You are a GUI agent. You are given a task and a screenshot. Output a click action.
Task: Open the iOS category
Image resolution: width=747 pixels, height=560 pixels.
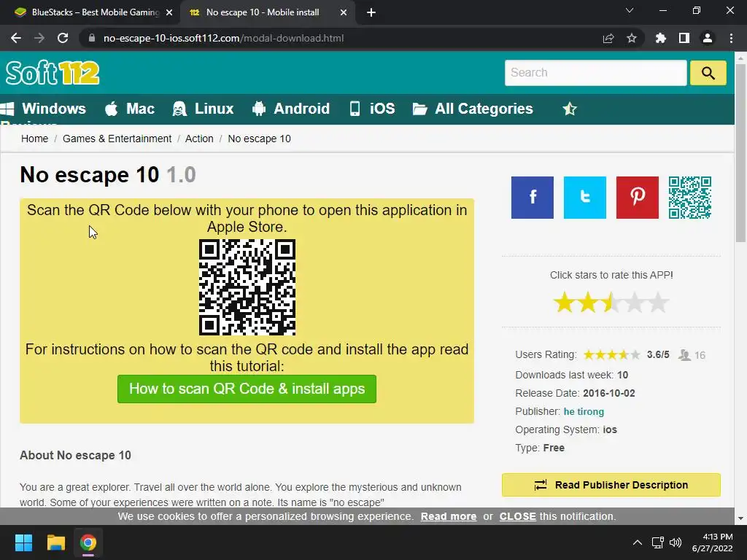[372, 109]
